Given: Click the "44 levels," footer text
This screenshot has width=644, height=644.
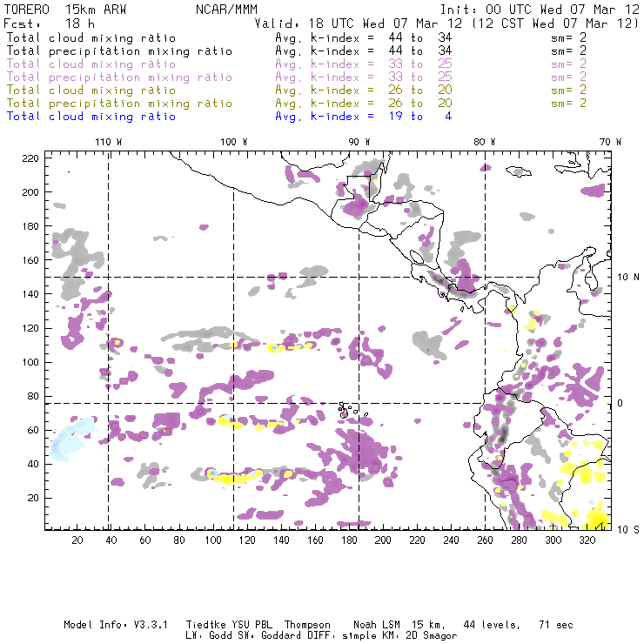Looking at the screenshot, I should coord(492,625).
